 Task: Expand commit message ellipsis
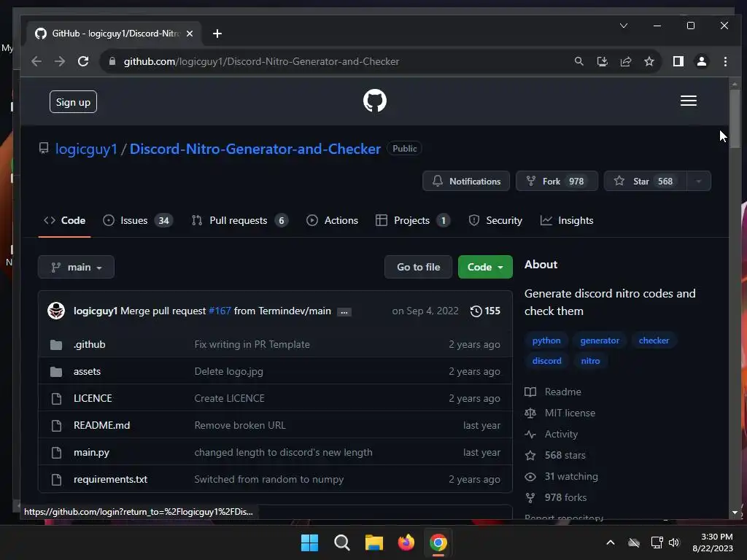344,312
